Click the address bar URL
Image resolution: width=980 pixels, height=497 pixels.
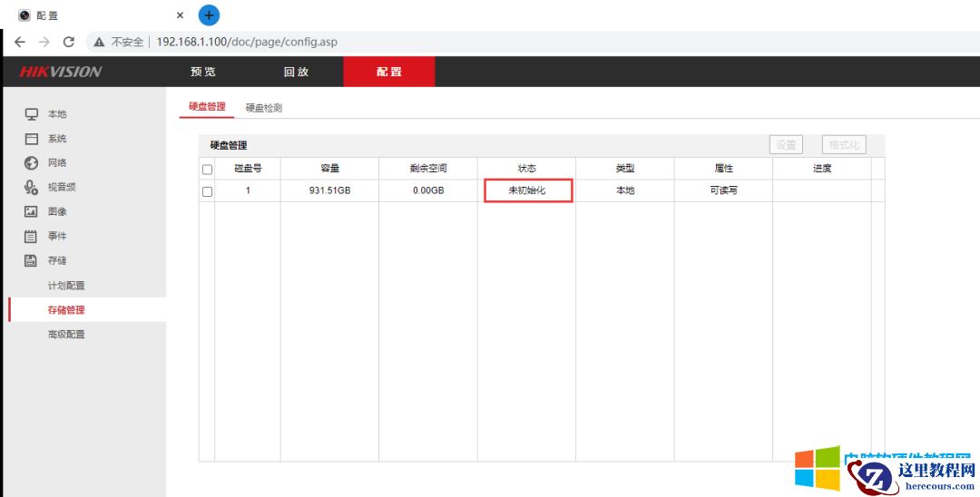(x=247, y=42)
